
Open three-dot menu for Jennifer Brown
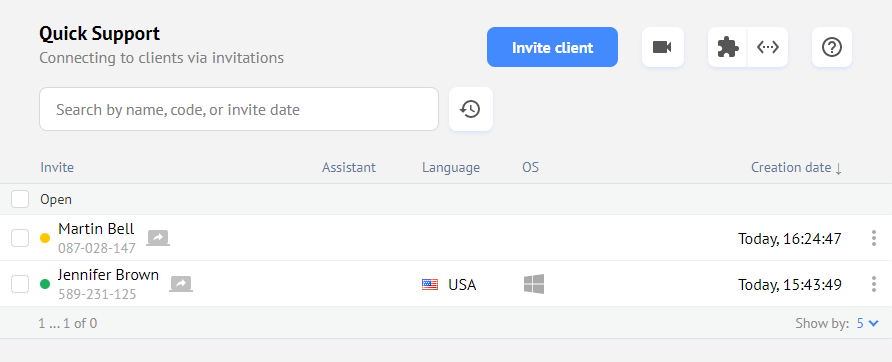[x=874, y=284]
